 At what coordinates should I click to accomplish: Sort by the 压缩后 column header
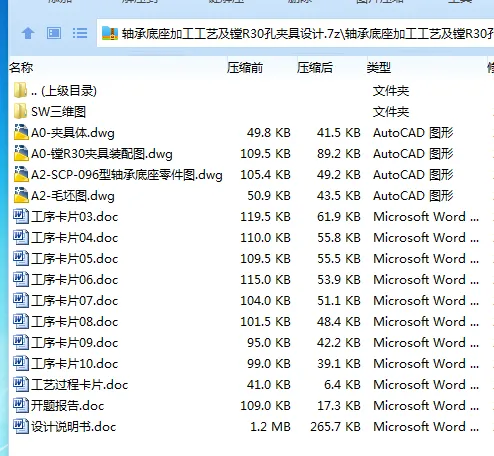[315, 68]
